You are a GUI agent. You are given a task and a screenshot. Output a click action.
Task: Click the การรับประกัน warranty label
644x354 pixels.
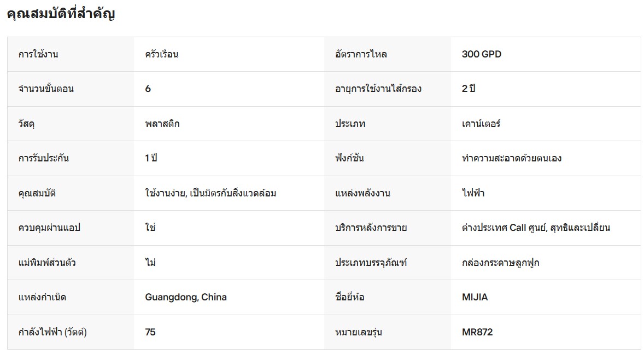pos(44,158)
